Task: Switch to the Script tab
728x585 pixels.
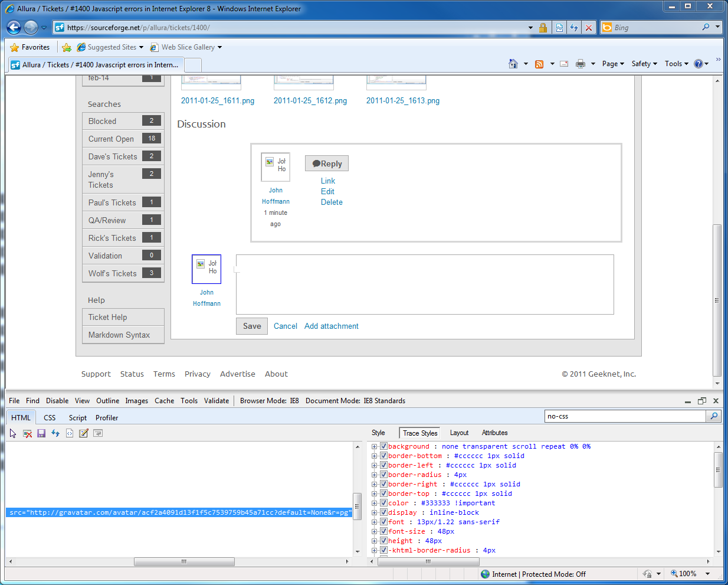Action: 77,418
